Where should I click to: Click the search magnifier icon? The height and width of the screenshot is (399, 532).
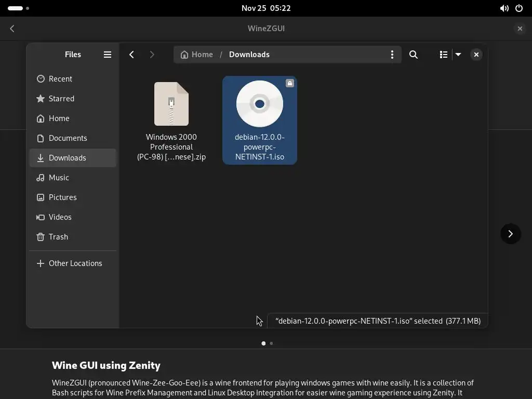click(x=413, y=55)
